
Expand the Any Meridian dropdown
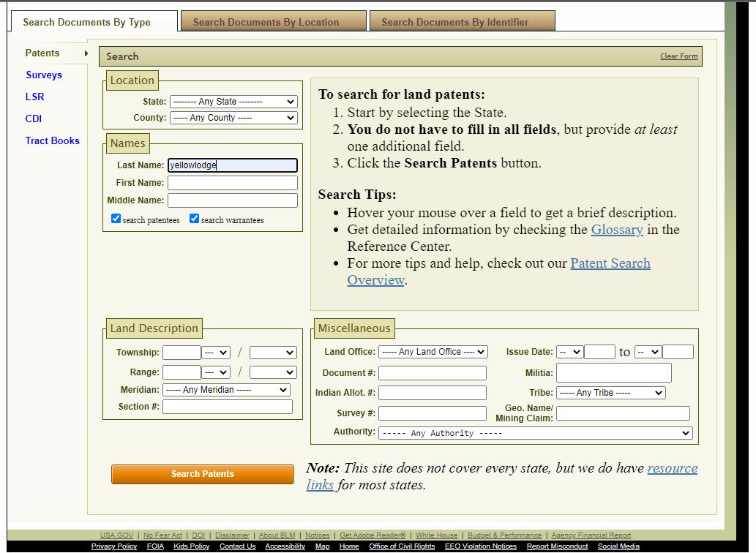pos(227,389)
